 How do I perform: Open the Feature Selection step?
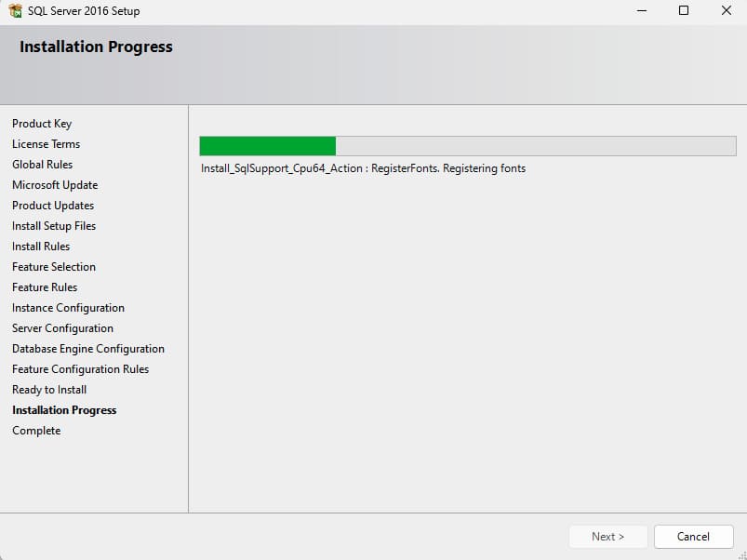54,267
